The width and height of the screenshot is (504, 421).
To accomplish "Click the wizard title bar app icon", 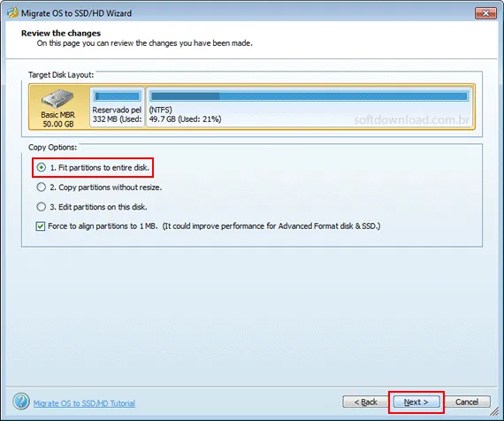I will (x=12, y=13).
